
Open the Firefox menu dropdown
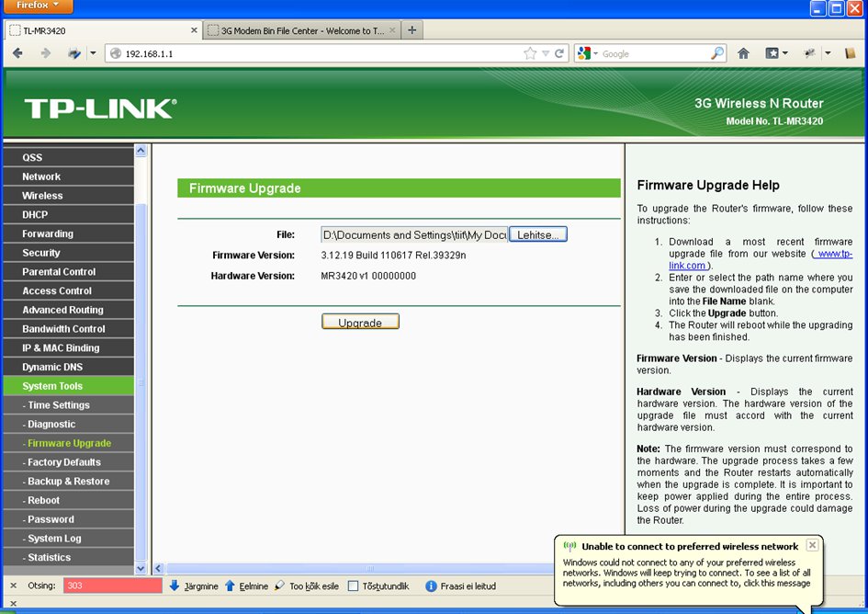click(x=38, y=6)
